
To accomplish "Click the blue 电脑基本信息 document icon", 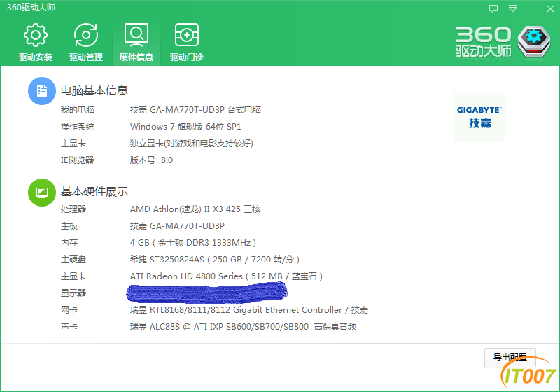I will 42,91.
